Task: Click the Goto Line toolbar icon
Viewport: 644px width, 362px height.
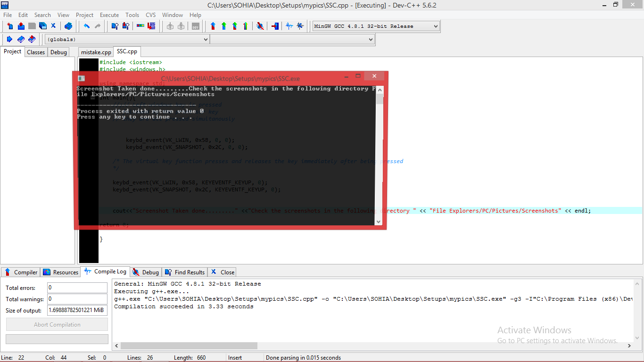Action: (151, 26)
